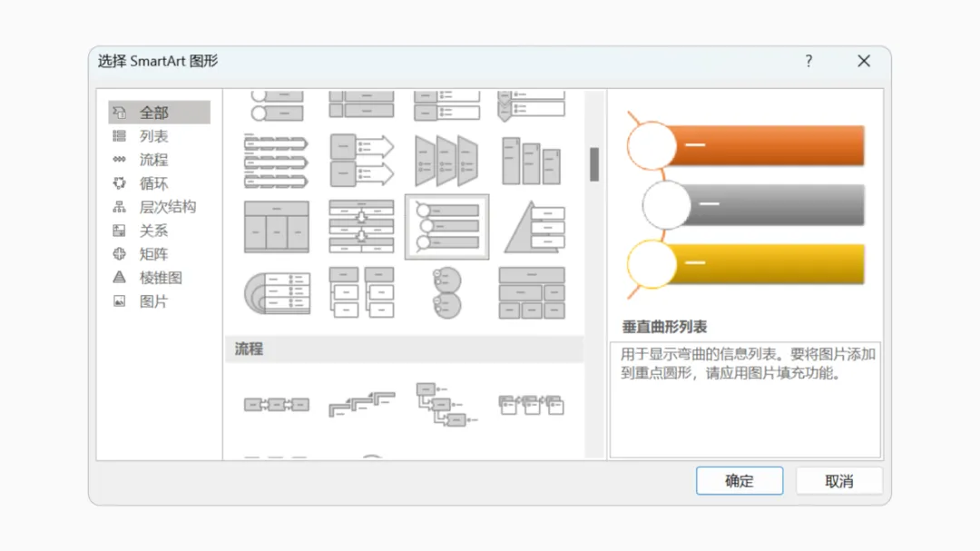Choose the nested semicircle target list layout
The image size is (980, 551).
pos(277,292)
